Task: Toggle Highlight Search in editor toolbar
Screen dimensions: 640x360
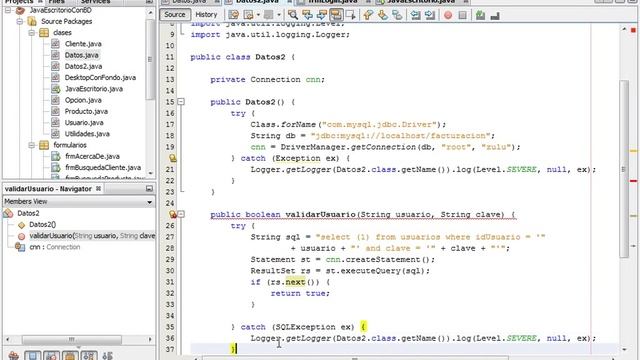Action: pos(336,15)
